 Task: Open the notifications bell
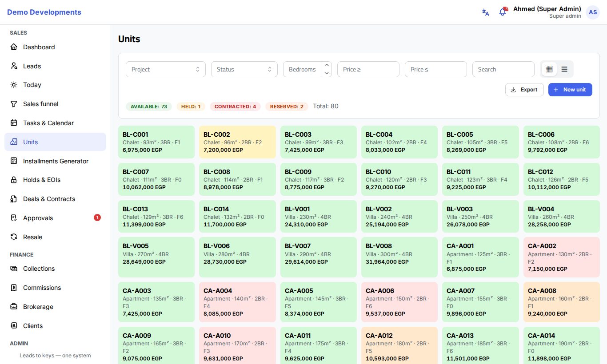(x=503, y=12)
